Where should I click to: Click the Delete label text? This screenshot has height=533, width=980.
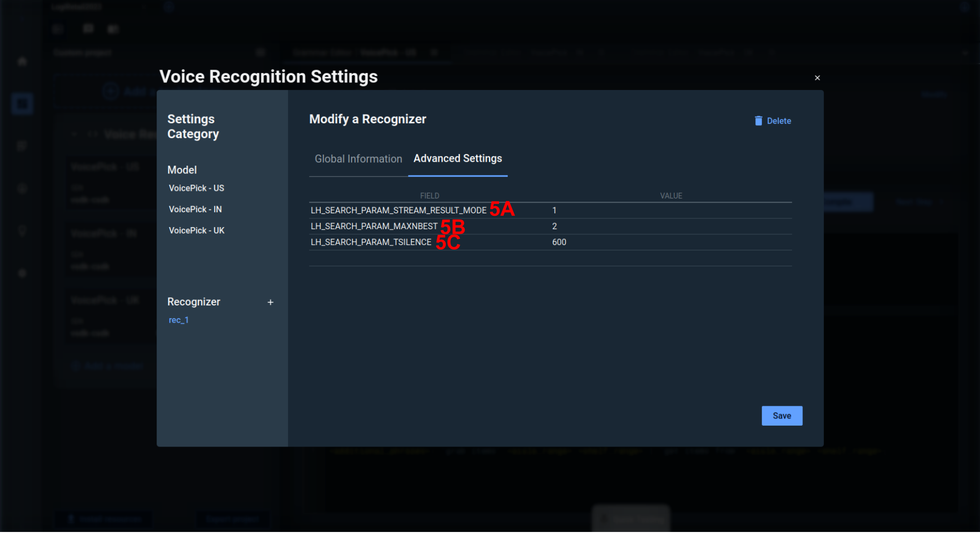coord(778,121)
